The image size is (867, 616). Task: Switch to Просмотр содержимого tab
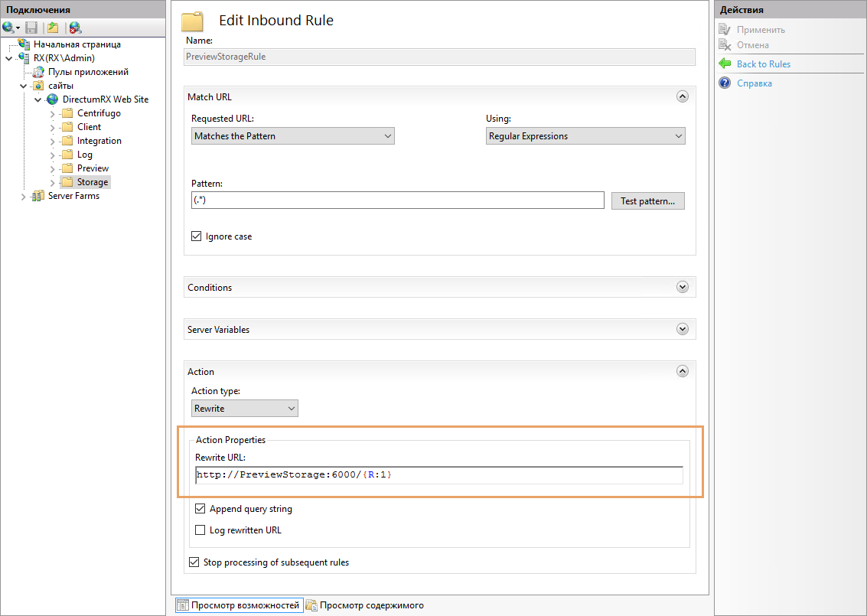[x=365, y=605]
